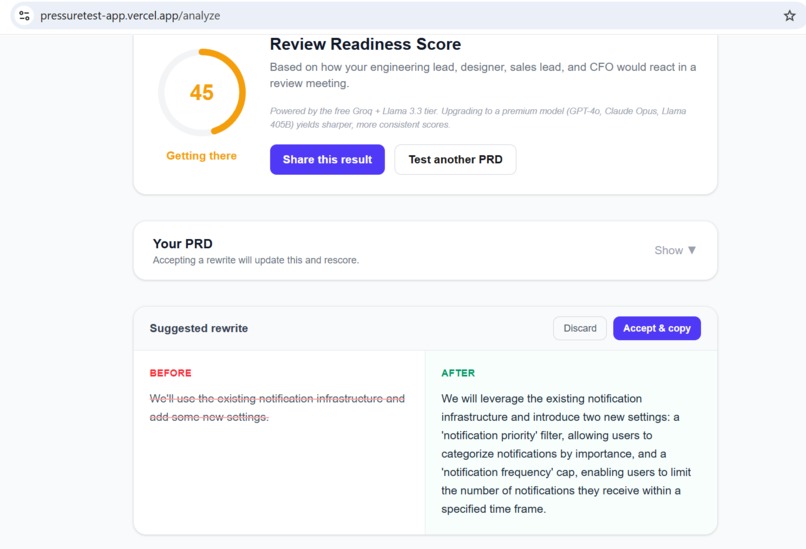Click Accept & copy button
The width and height of the screenshot is (806, 549).
pyautogui.click(x=656, y=328)
